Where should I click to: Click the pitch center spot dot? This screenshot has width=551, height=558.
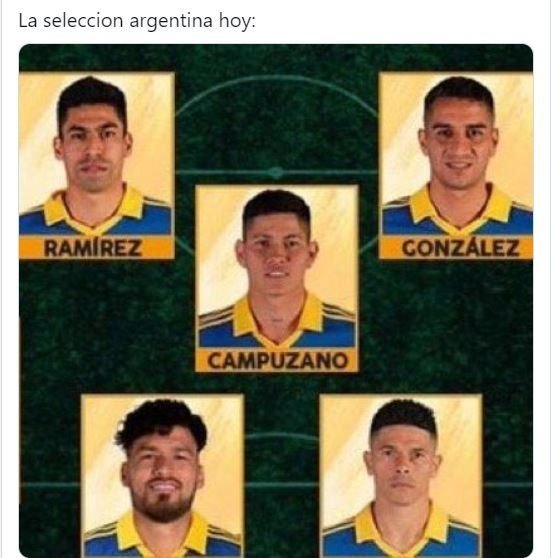coord(275,172)
